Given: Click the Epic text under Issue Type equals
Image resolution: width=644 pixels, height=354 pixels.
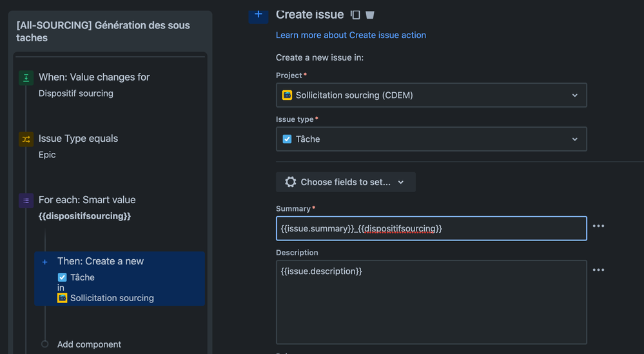Looking at the screenshot, I should (47, 155).
